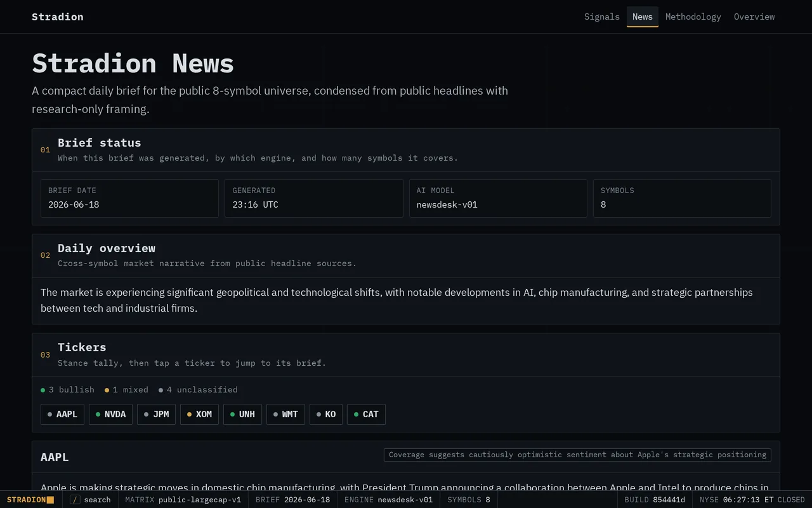The height and width of the screenshot is (508, 812).
Task: Click the BRIEF DATE 2026-06-18 card
Action: click(x=129, y=198)
